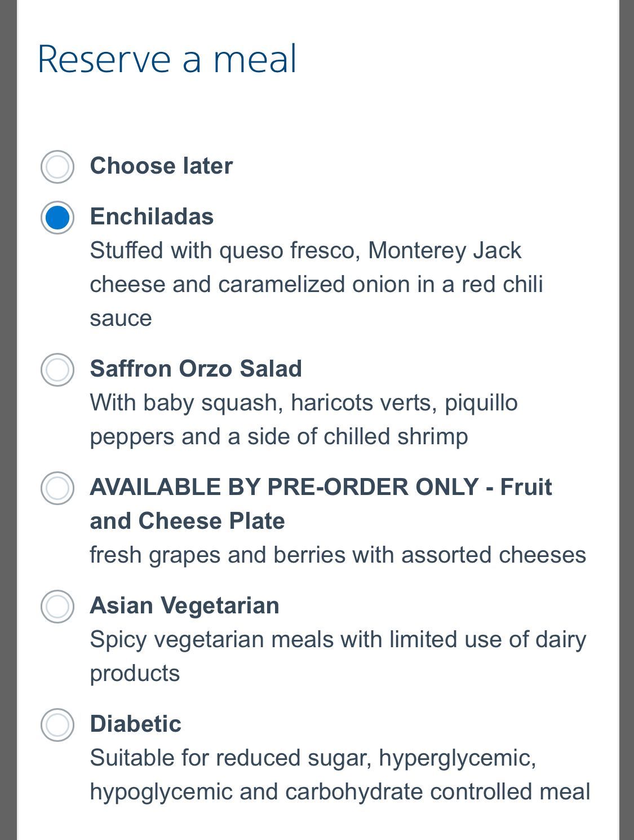Click the Enchiladas queso fresco description
The image size is (634, 840).
316,284
